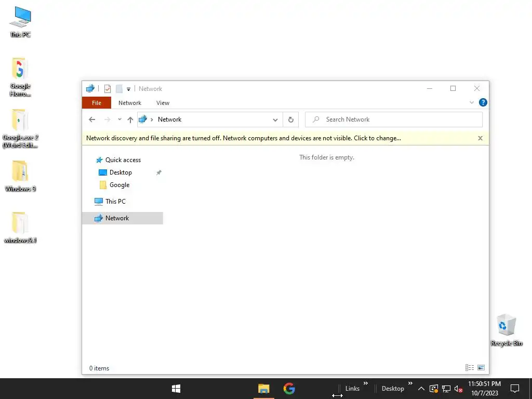This screenshot has width=532, height=399.
Task: Select the Google Horror desktop folder
Action: click(20, 77)
